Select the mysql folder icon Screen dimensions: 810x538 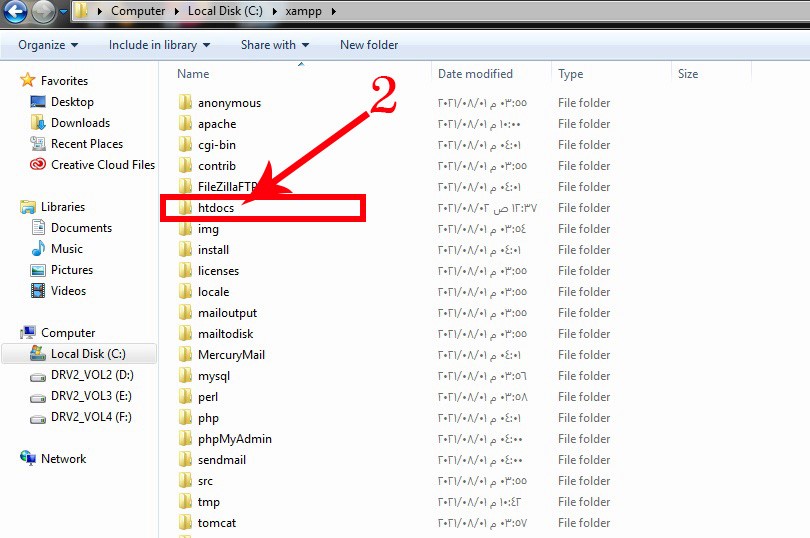[185, 375]
